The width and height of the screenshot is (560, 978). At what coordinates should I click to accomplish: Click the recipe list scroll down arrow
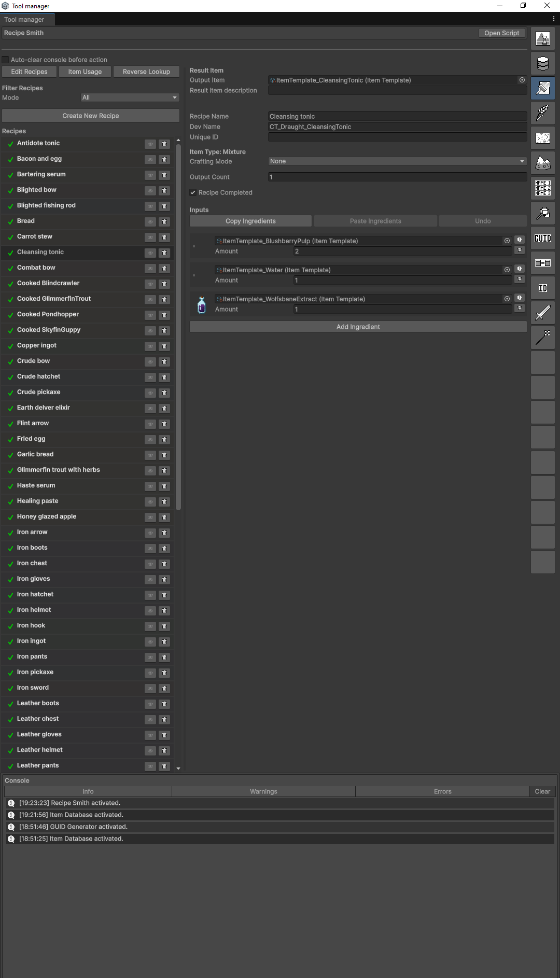tap(178, 769)
